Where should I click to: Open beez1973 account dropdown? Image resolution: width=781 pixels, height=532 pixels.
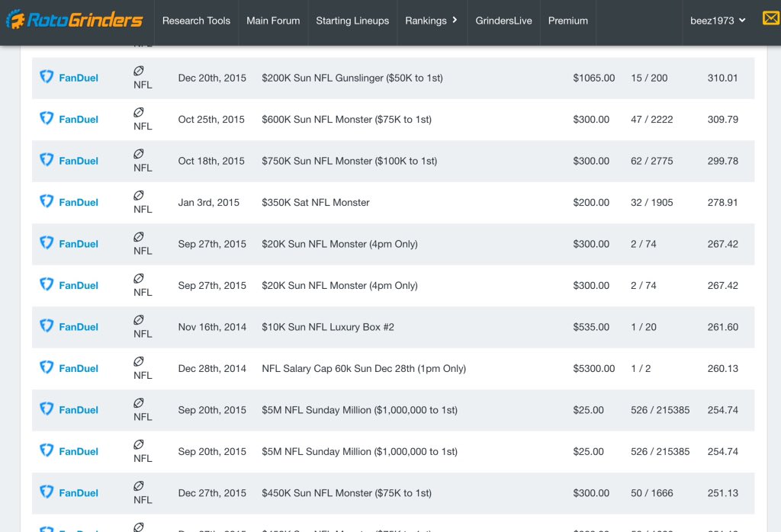click(718, 21)
